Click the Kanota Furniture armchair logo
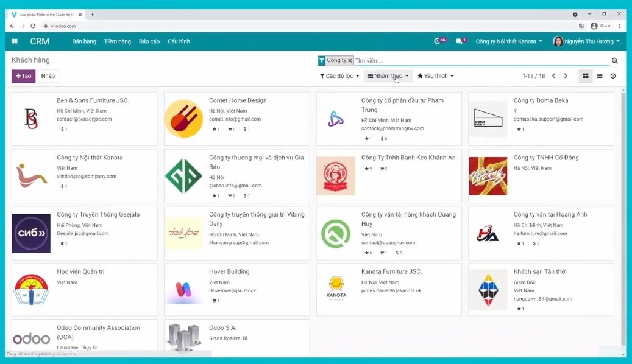This screenshot has height=364, width=632. click(x=336, y=288)
